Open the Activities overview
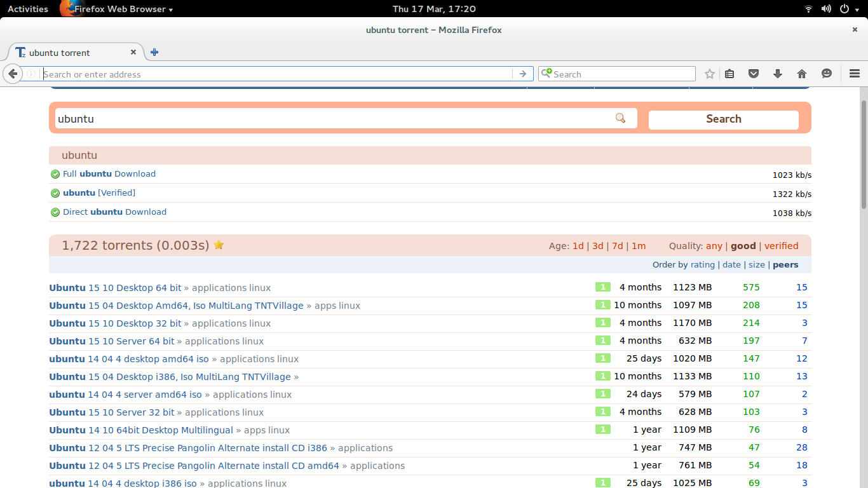This screenshot has height=488, width=868. [27, 9]
